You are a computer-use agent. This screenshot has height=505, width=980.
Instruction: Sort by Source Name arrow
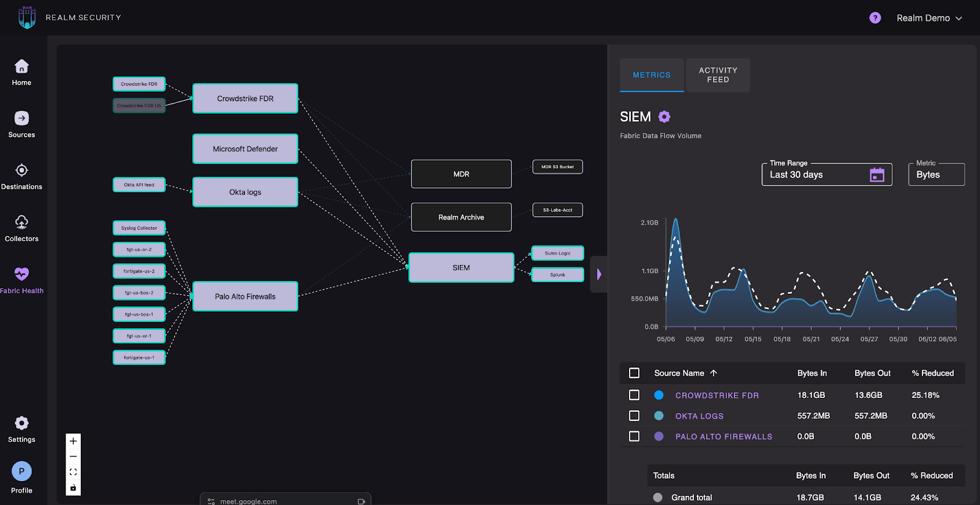click(714, 373)
